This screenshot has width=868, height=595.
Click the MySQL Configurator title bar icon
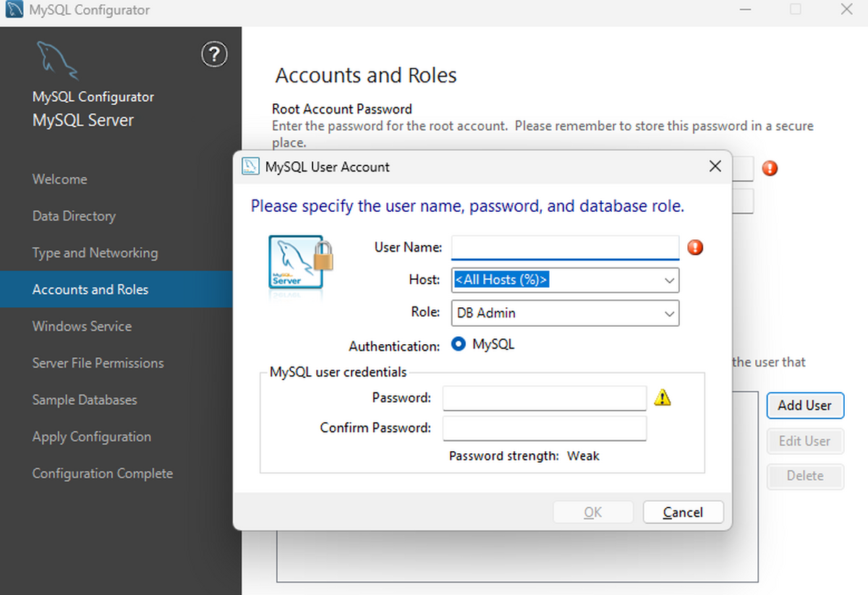click(14, 10)
